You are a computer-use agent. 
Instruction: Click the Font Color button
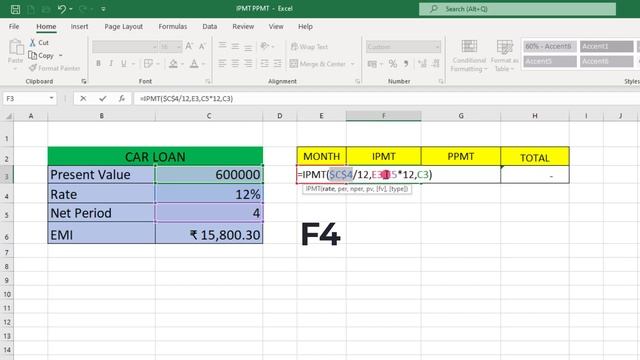pyautogui.click(x=194, y=64)
